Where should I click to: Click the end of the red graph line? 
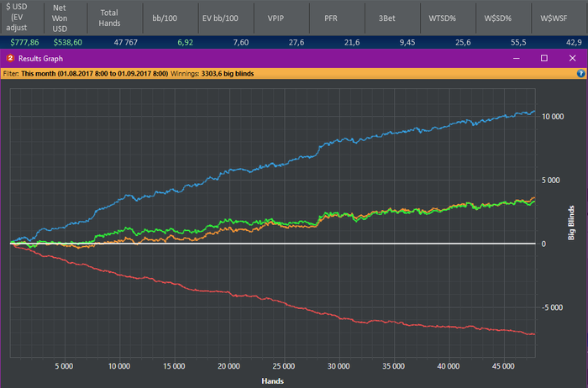pyautogui.click(x=534, y=334)
